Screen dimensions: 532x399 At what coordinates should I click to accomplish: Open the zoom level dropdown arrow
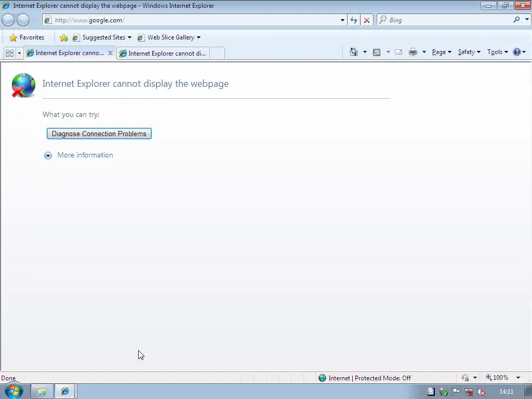point(518,378)
